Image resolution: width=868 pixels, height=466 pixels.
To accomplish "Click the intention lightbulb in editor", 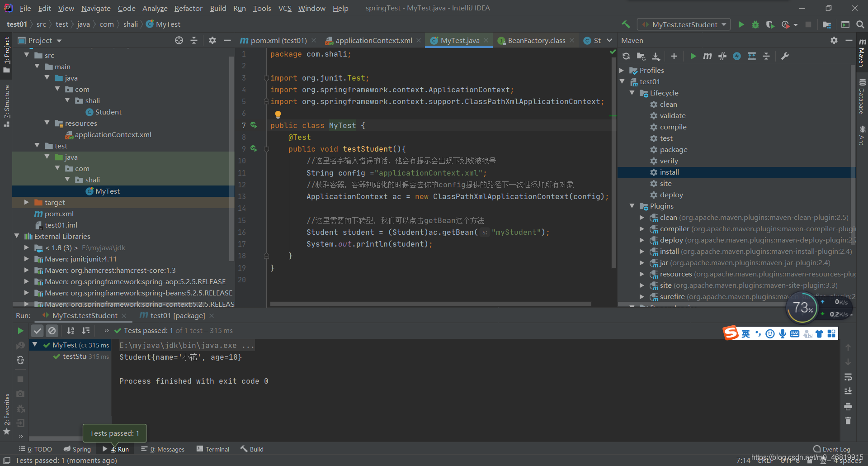I will pyautogui.click(x=278, y=114).
